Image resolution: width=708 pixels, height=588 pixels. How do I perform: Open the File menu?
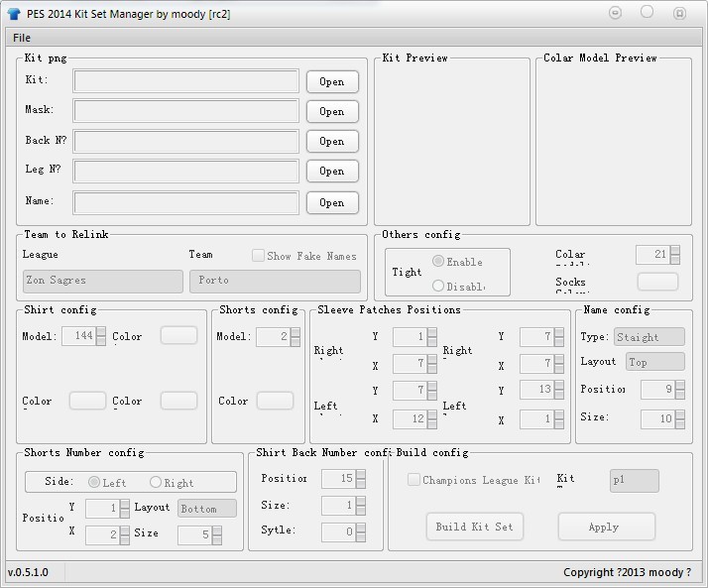pyautogui.click(x=22, y=38)
